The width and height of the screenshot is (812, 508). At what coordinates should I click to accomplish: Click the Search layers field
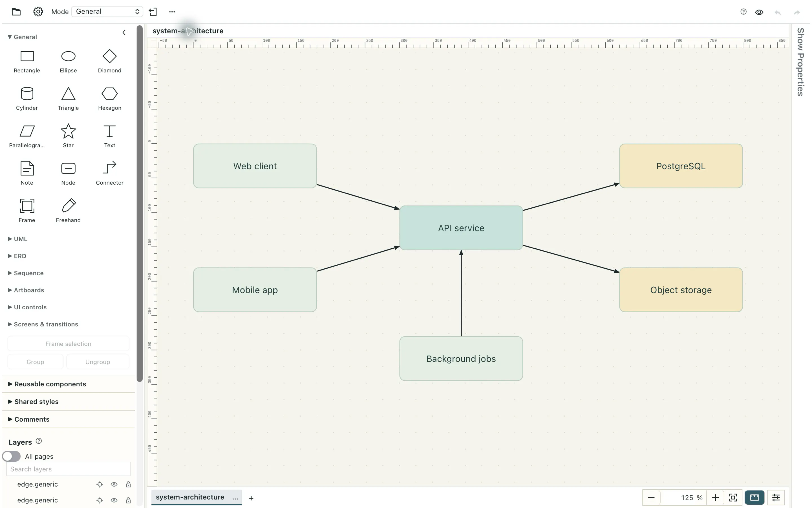click(x=69, y=469)
